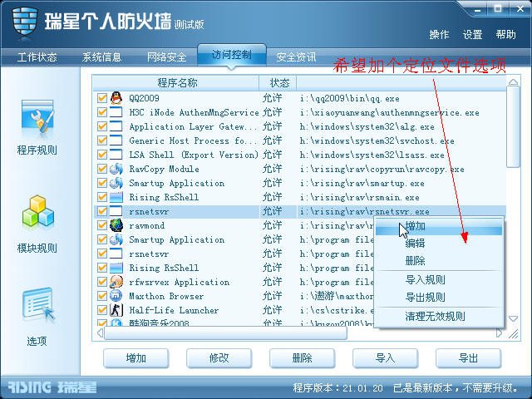Toggle the RavCopy Module checkbox
The height and width of the screenshot is (399, 532).
tap(102, 169)
